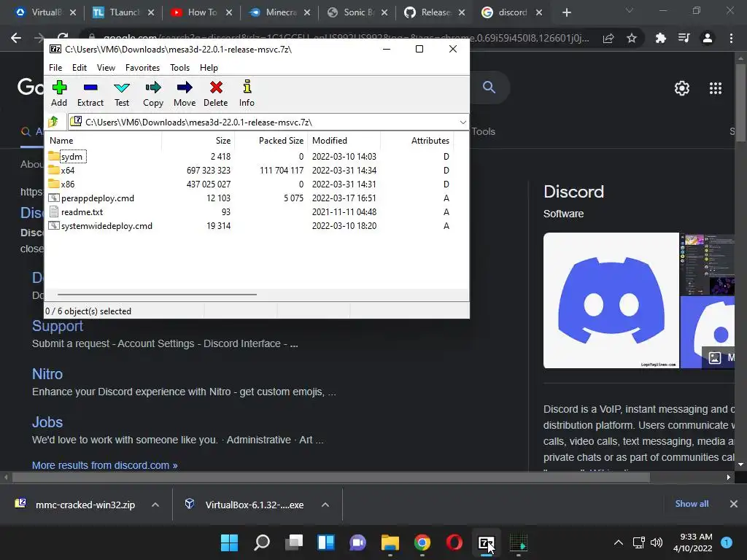Open the Support link in results
Screen dimensions: 747x560
58,326
